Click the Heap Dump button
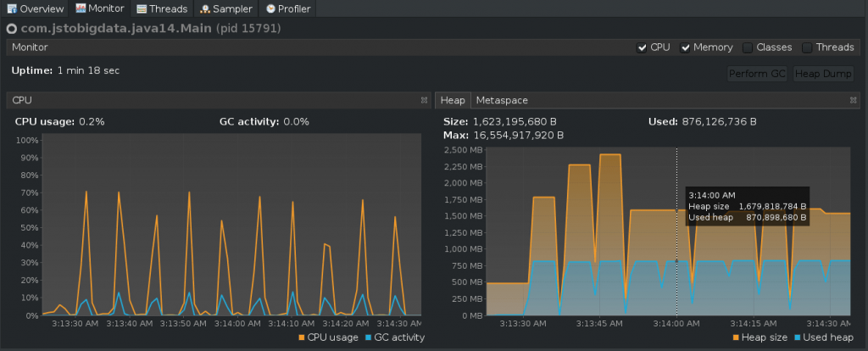 [x=823, y=74]
